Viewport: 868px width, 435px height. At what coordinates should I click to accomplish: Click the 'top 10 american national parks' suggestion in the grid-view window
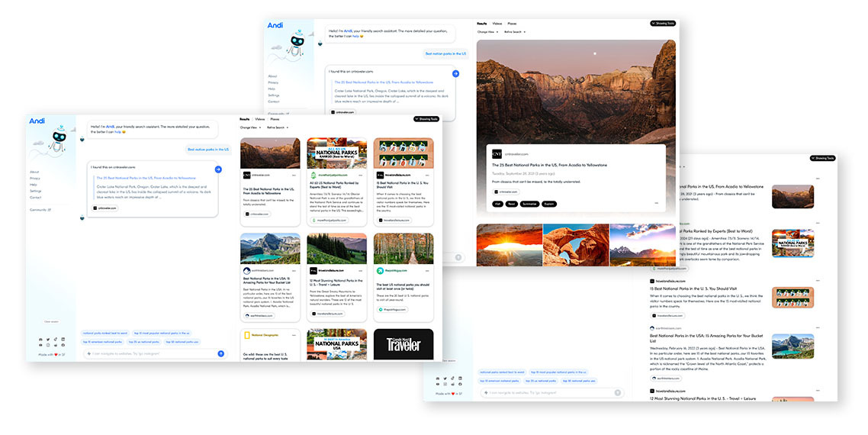(103, 342)
